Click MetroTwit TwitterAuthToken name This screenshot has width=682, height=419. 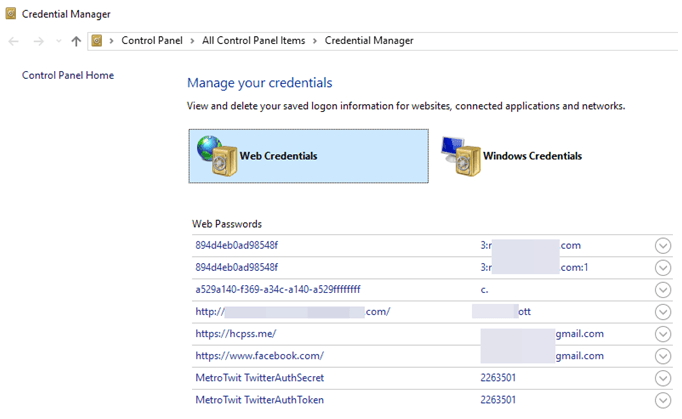coord(260,400)
